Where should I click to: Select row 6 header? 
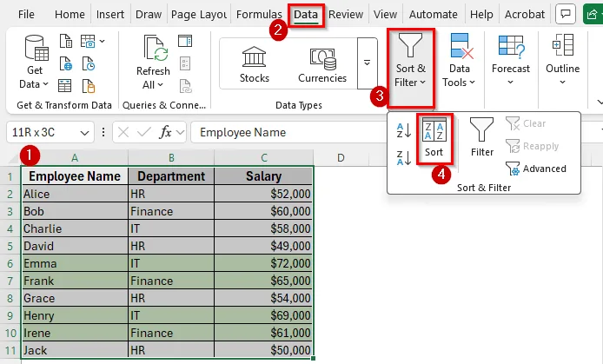pos(10,264)
